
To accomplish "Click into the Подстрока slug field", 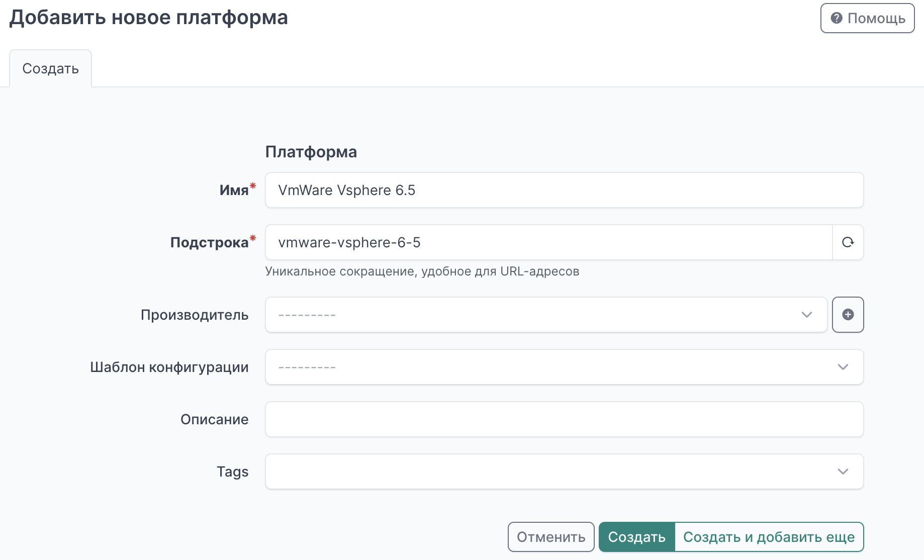I will 548,242.
